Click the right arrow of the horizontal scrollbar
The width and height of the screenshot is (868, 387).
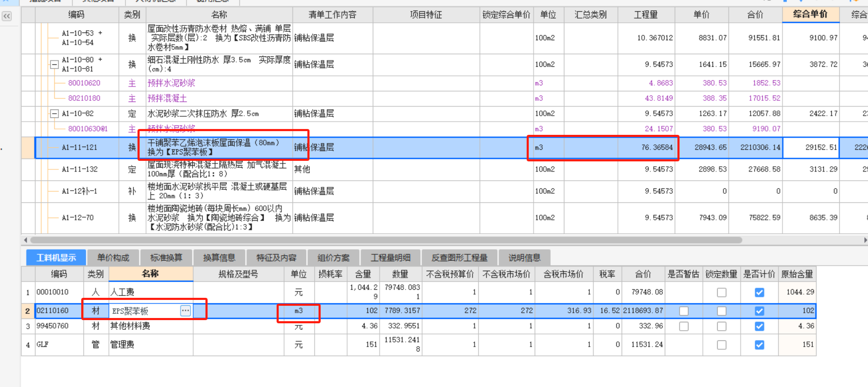[865, 240]
